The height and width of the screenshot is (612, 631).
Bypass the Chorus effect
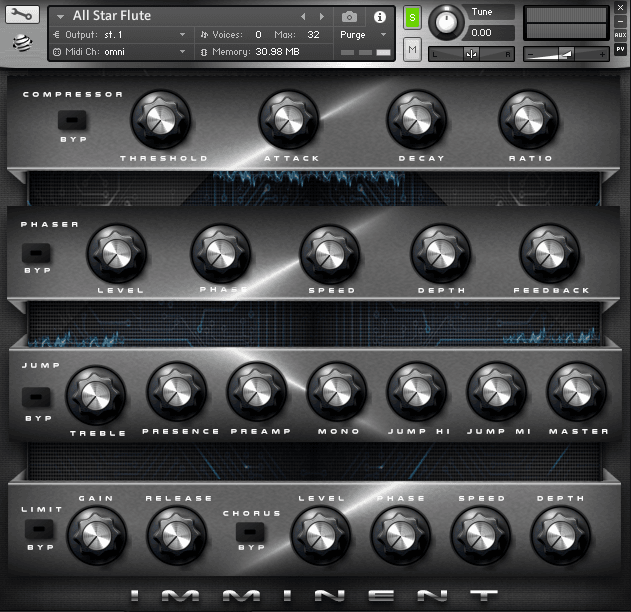(x=250, y=532)
